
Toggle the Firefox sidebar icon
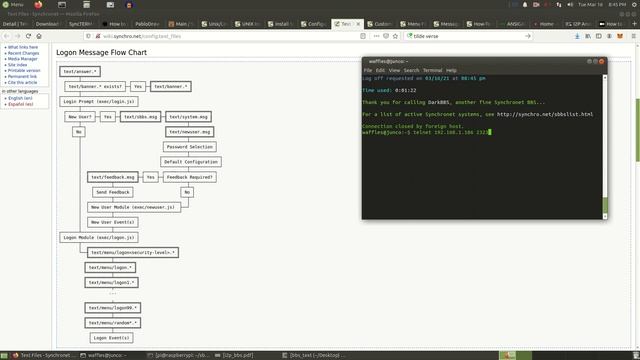point(598,36)
